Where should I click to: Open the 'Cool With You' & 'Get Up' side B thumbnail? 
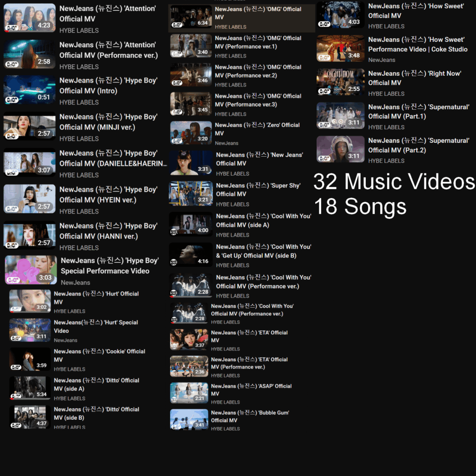[x=191, y=255]
